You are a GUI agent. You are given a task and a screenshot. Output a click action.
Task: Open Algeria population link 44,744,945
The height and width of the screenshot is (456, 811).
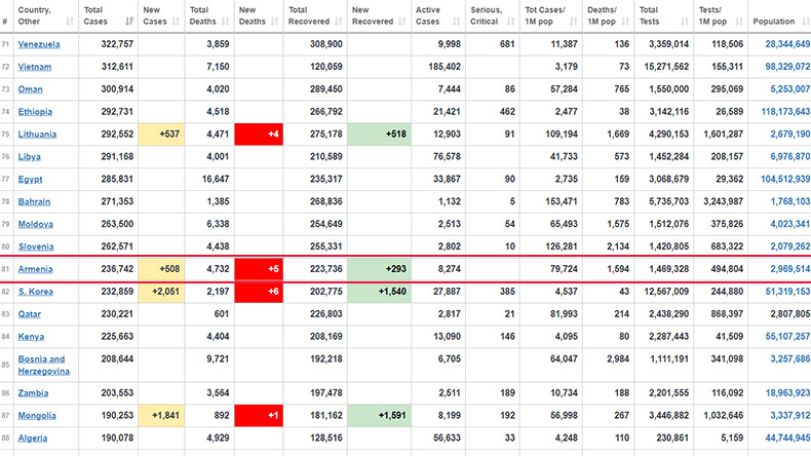(787, 438)
